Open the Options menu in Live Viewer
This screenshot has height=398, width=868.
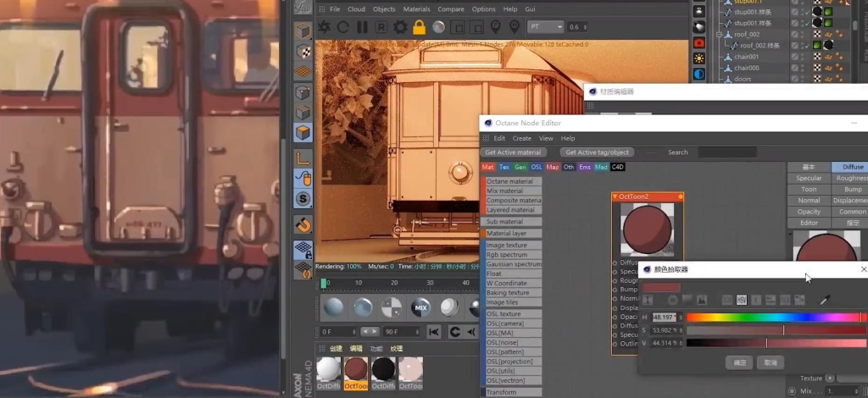(484, 8)
